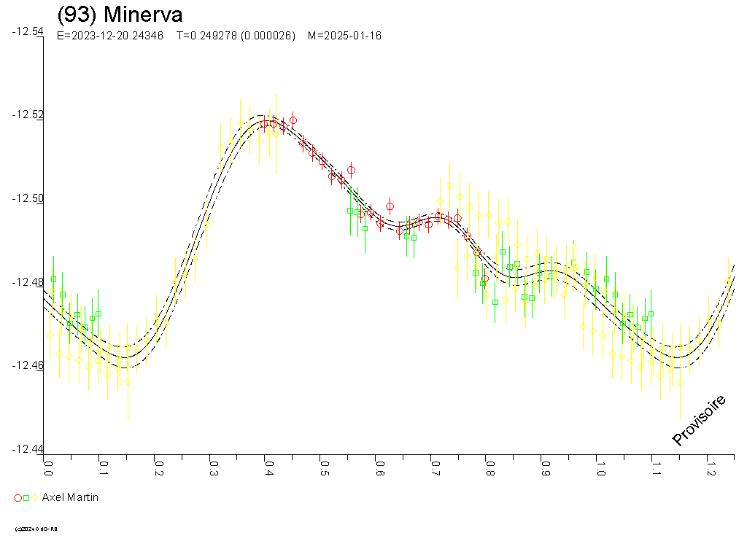747x560 pixels.
Task: Click the 1.0 x-axis phase label
Action: (x=599, y=467)
